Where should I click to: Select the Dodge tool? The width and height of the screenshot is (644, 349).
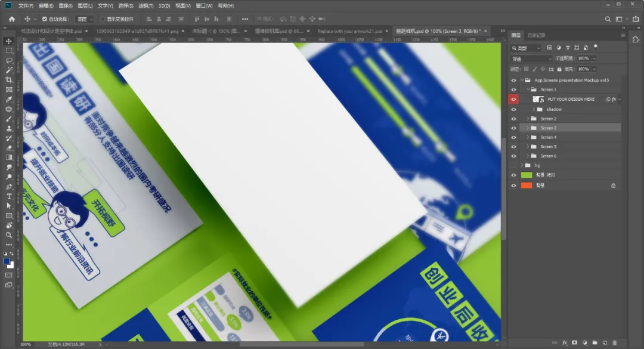(8, 177)
